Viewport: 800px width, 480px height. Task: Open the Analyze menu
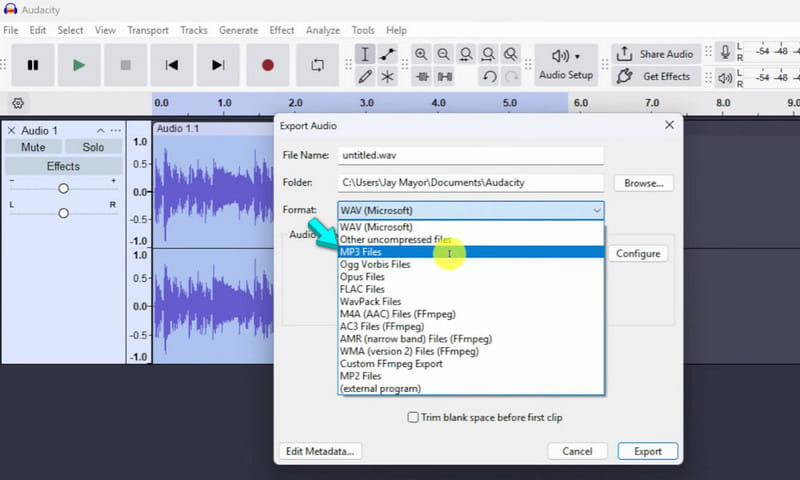click(323, 30)
